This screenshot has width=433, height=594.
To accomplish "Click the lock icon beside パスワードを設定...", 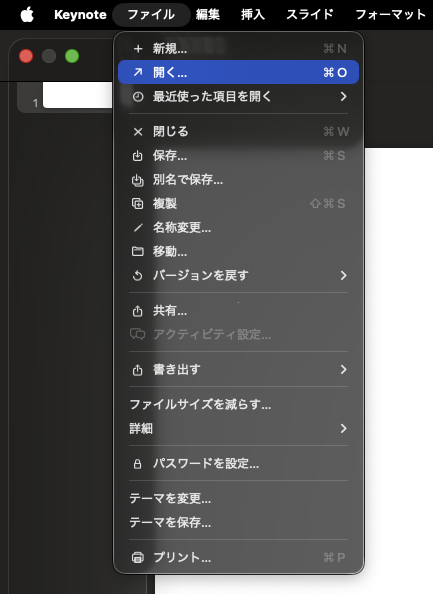I will pyautogui.click(x=138, y=463).
